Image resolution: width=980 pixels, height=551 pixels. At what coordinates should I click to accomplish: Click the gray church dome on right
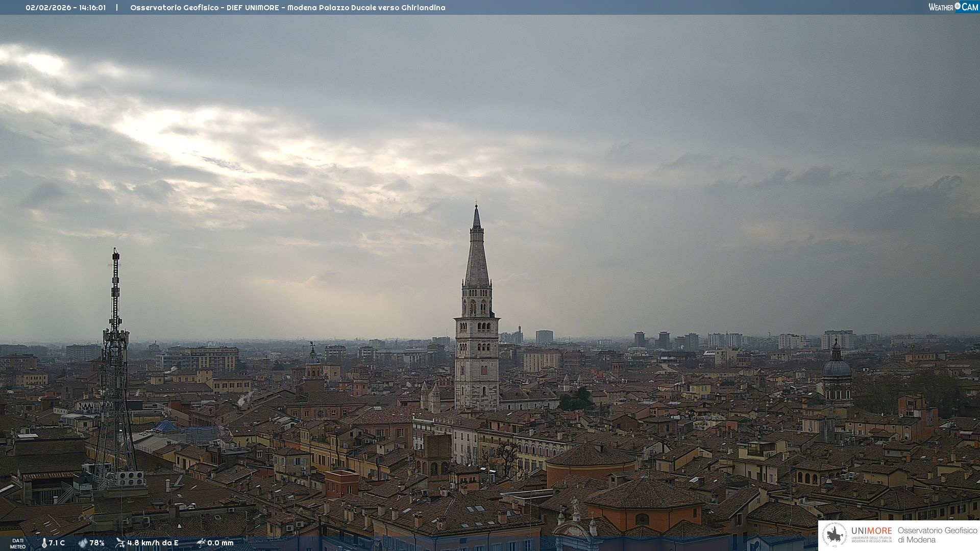point(837,367)
